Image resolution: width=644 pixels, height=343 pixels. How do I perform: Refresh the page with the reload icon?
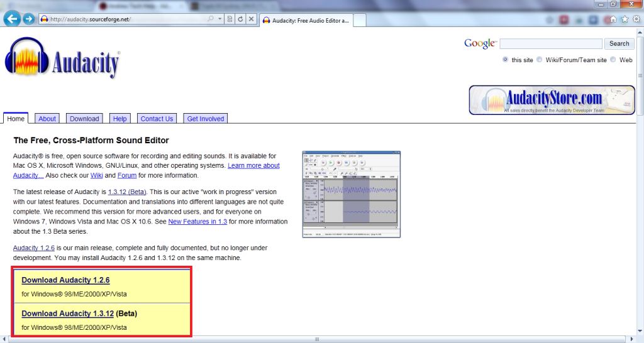tap(240, 19)
